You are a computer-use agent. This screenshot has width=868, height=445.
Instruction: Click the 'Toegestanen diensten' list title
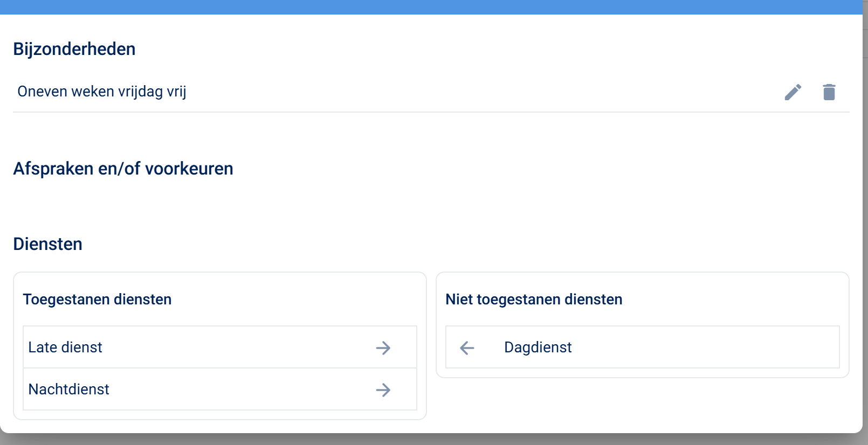97,300
